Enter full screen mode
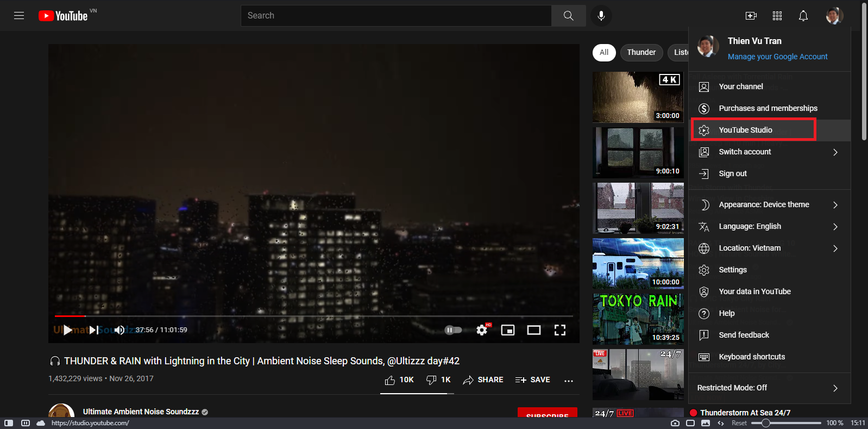The image size is (868, 429). pos(560,330)
